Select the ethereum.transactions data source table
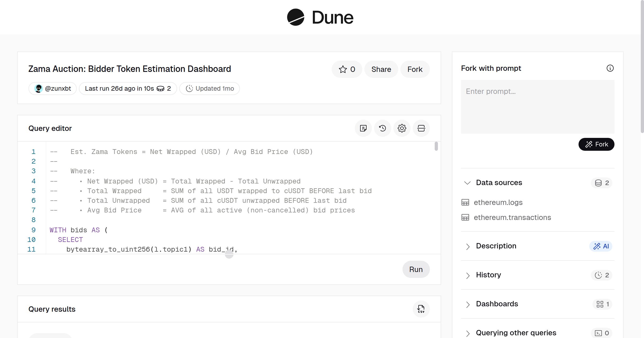The height and width of the screenshot is (338, 644). point(512,217)
